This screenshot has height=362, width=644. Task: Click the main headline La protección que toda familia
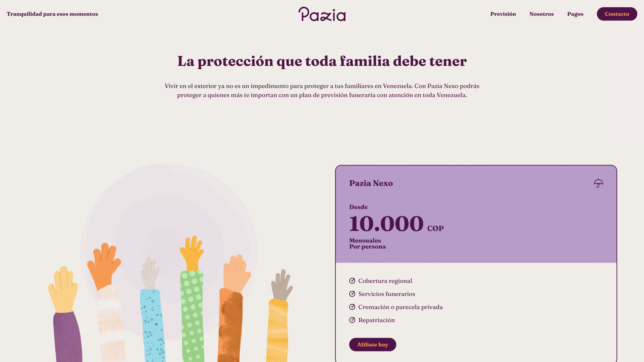click(x=322, y=61)
